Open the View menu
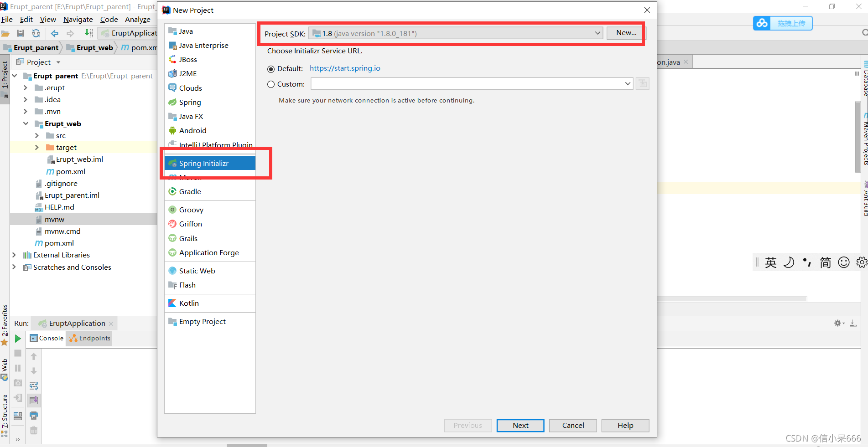Image resolution: width=868 pixels, height=447 pixels. (48, 19)
